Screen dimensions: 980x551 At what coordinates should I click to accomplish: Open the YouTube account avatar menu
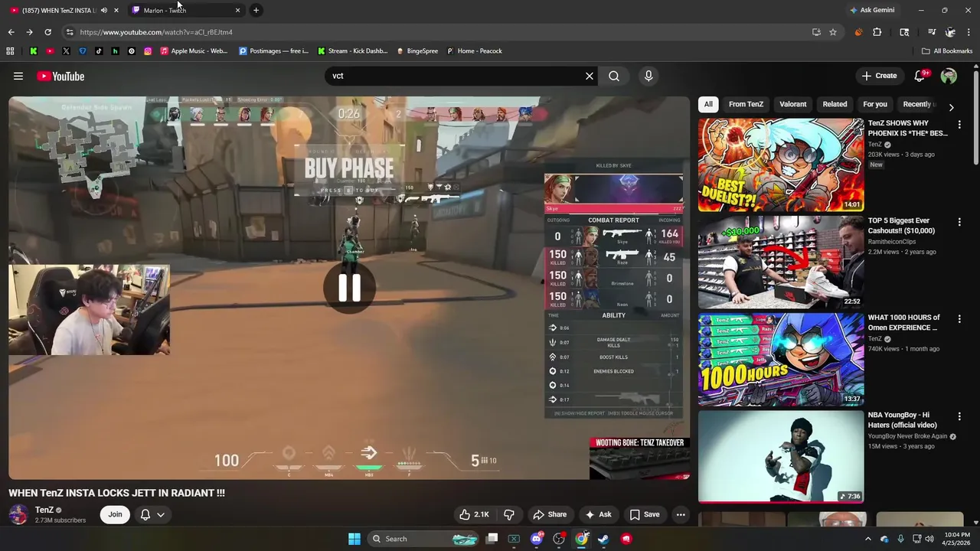tap(949, 76)
